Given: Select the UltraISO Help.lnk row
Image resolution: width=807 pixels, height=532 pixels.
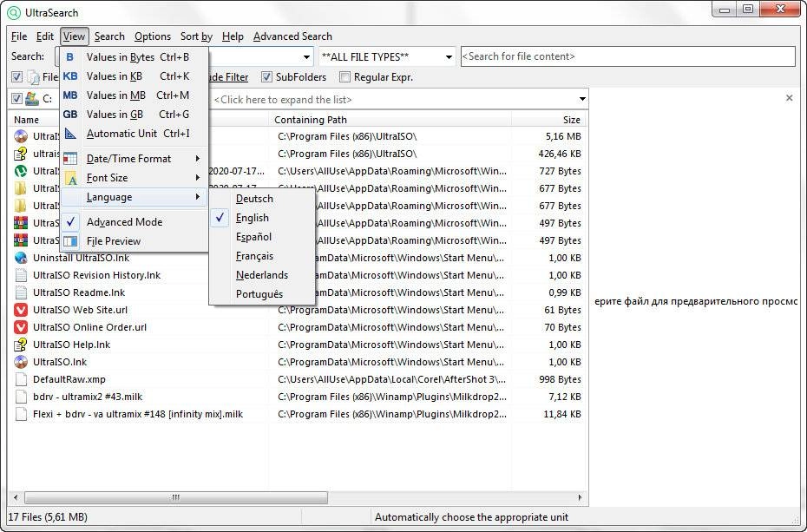Looking at the screenshot, I should [x=298, y=345].
